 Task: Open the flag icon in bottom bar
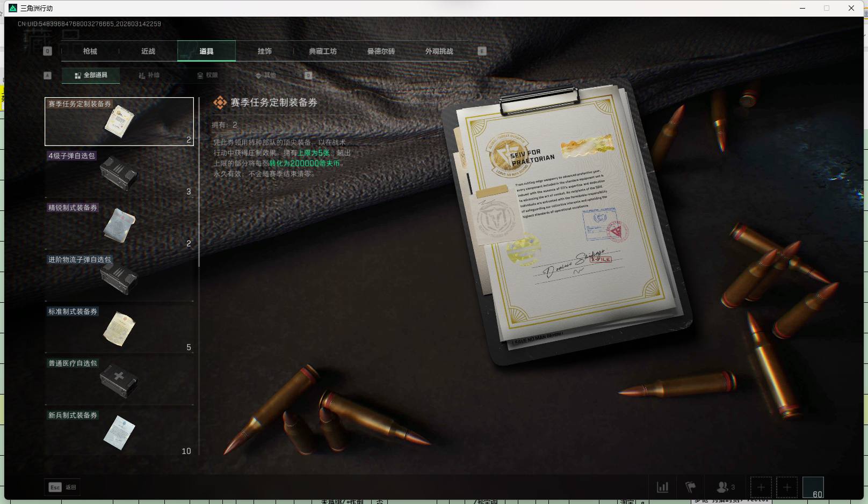click(x=691, y=487)
